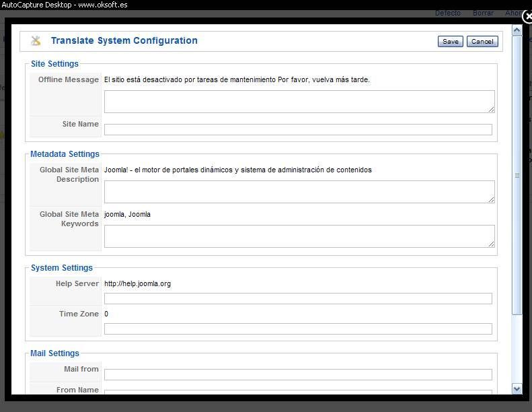Click the Time Zone original value 0
532x412 pixels.
point(106,314)
